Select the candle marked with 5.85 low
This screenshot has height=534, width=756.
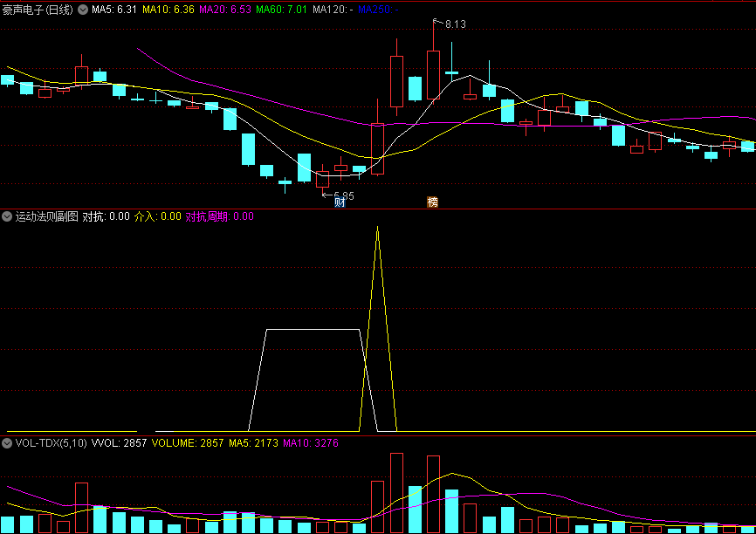tap(322, 179)
